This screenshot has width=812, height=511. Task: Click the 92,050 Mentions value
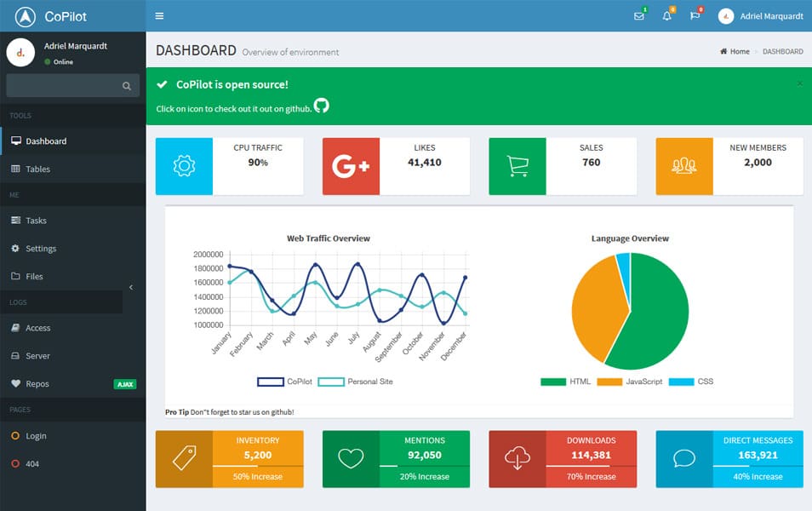click(x=424, y=455)
